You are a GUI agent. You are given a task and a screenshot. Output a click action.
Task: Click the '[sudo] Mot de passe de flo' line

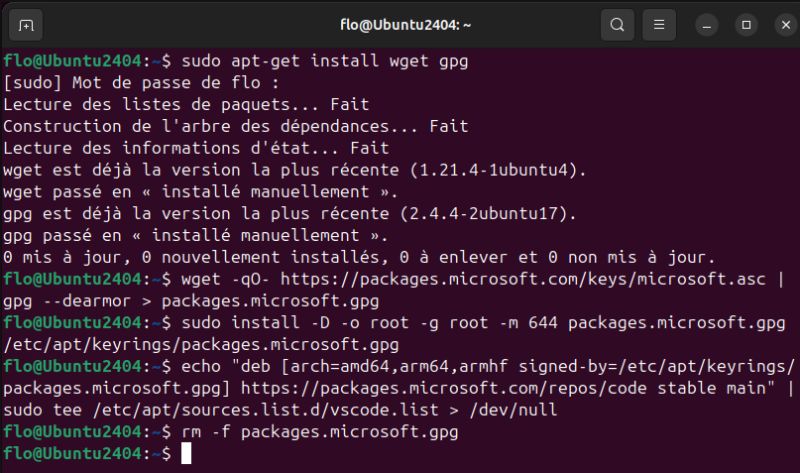[140, 83]
